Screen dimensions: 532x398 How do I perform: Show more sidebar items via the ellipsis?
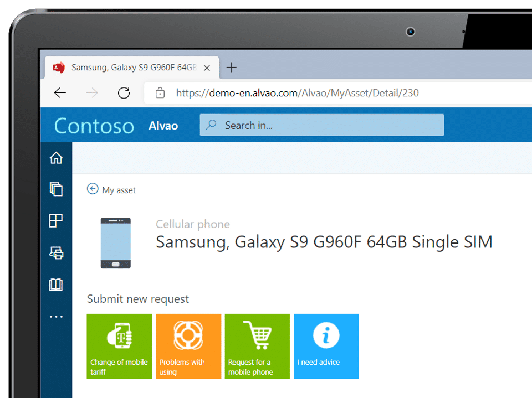(x=56, y=317)
